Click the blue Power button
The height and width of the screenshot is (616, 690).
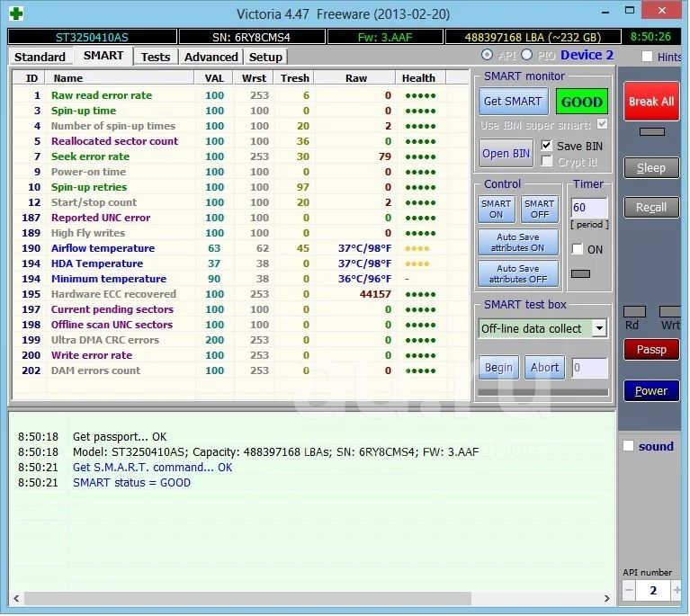(650, 390)
